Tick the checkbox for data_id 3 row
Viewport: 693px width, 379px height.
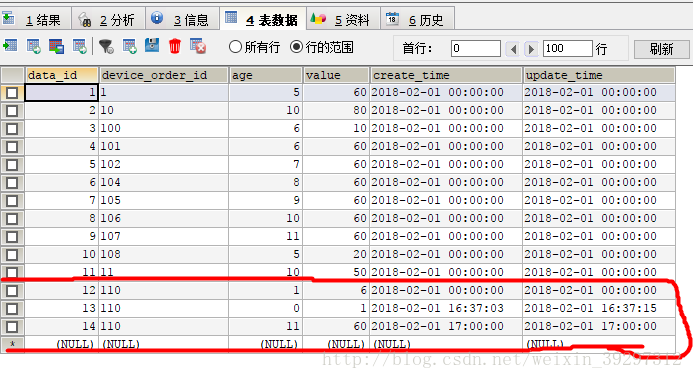(x=12, y=129)
